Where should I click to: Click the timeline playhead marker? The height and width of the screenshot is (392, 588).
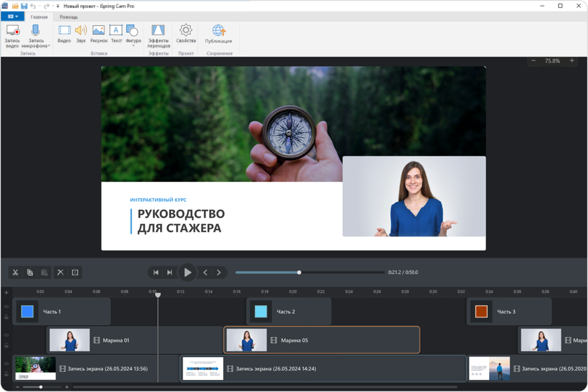[x=158, y=295]
